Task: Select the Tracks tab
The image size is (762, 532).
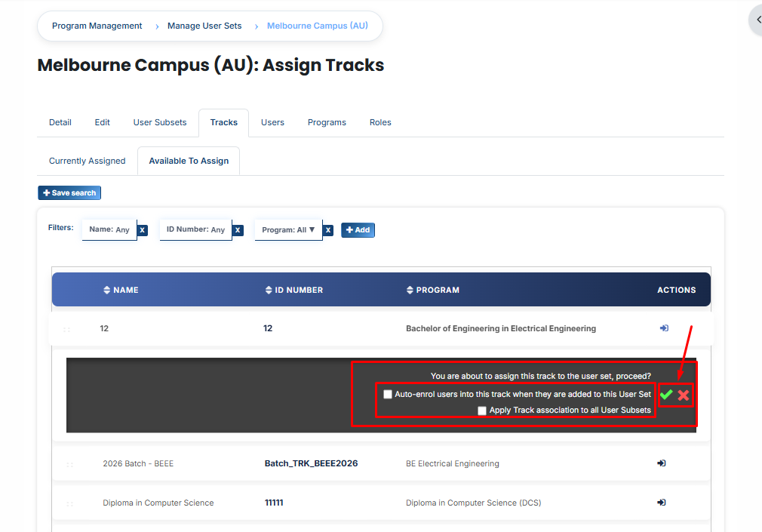Action: [x=224, y=122]
